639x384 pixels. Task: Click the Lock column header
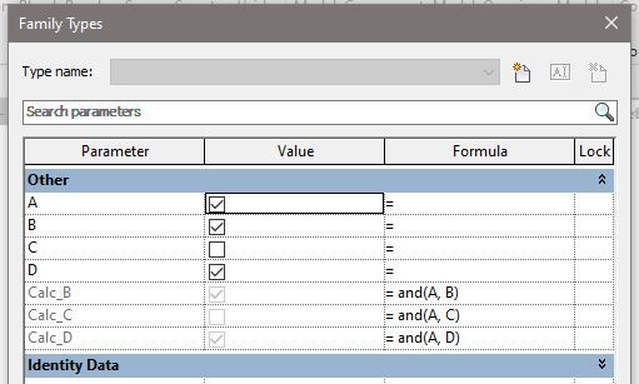tap(594, 151)
